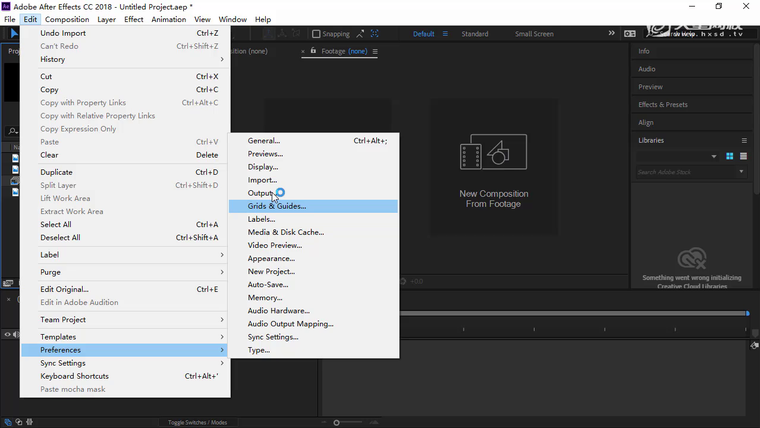The height and width of the screenshot is (428, 760).
Task: Switch to the Small Screen workspace
Action: tap(534, 34)
